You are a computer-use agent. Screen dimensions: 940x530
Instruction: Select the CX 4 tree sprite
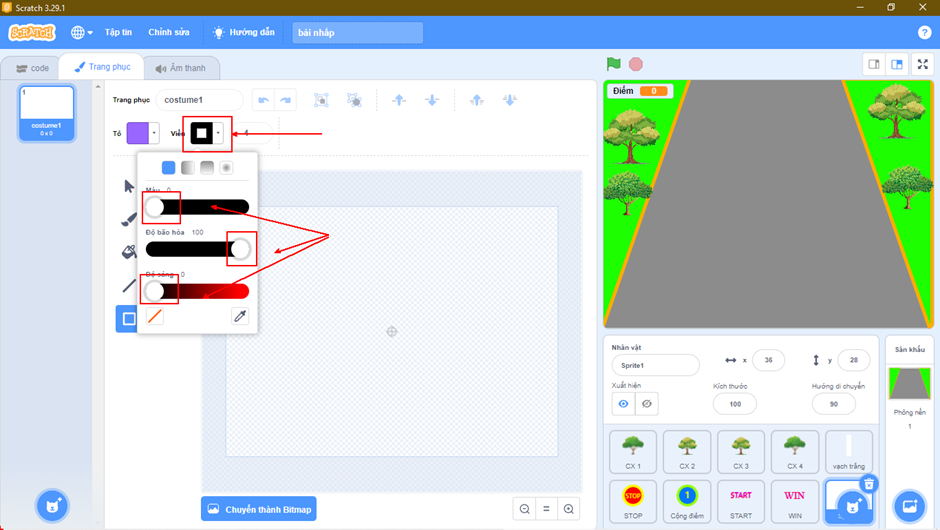(x=795, y=452)
